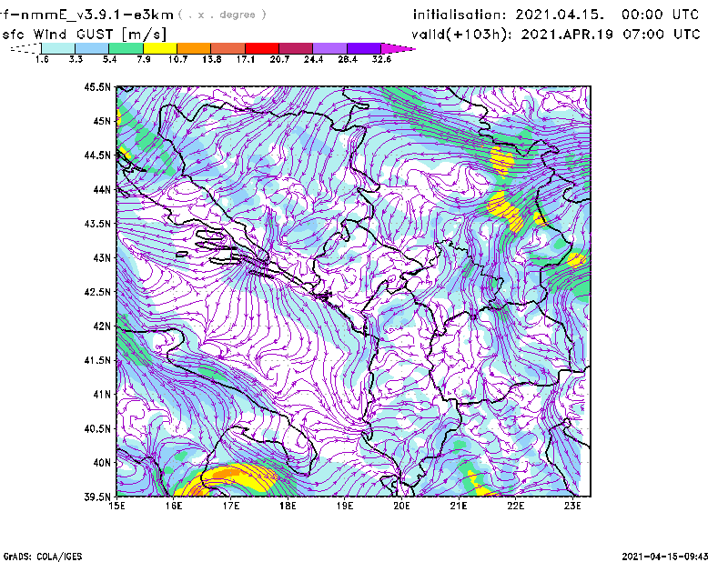The width and height of the screenshot is (728, 562).
Task: Click the 43N latitude axis label
Action: coord(102,257)
